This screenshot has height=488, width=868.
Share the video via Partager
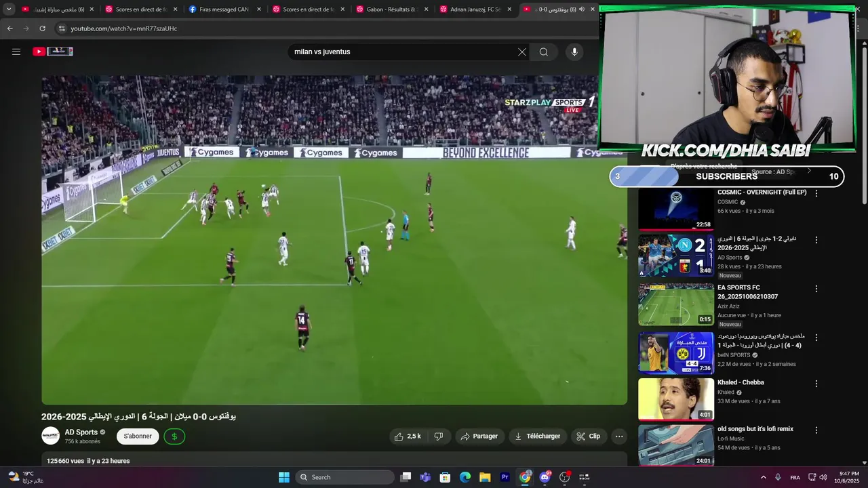pos(479,436)
